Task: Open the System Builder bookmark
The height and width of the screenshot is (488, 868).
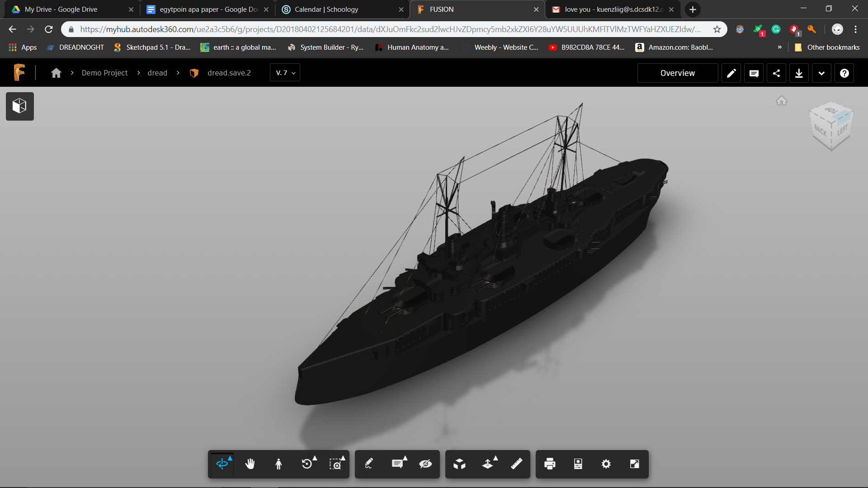Action: click(325, 47)
